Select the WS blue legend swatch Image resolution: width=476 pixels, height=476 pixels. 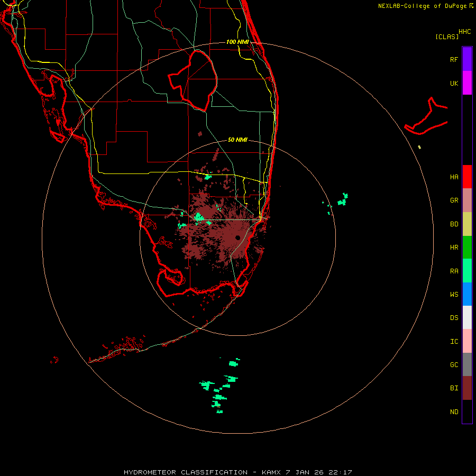[x=467, y=294]
